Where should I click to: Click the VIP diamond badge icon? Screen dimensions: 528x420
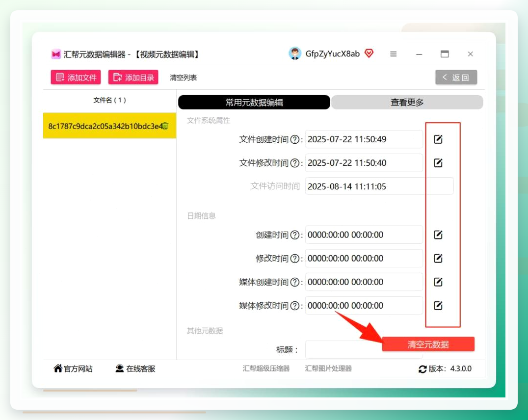[369, 53]
